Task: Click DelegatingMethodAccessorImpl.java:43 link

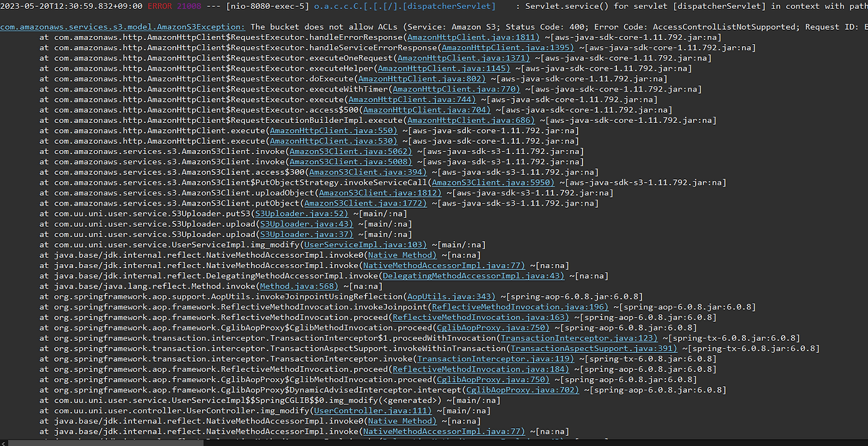Action: tap(473, 276)
